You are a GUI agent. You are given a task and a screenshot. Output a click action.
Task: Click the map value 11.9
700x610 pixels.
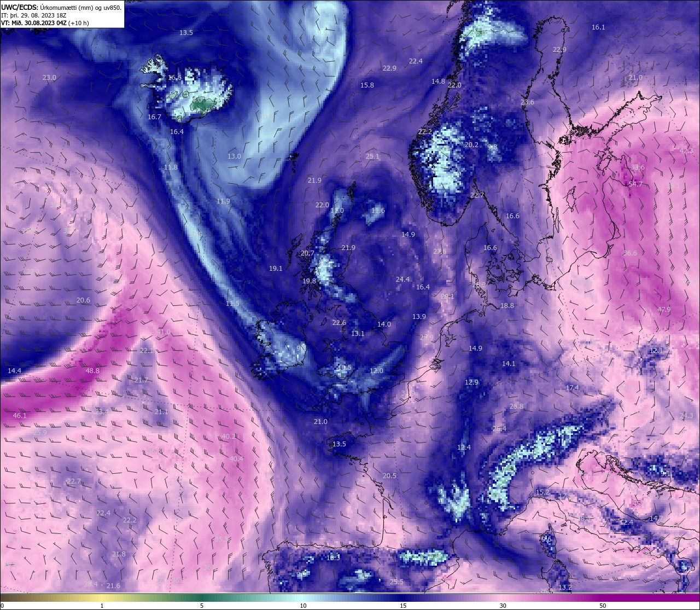[223, 201]
